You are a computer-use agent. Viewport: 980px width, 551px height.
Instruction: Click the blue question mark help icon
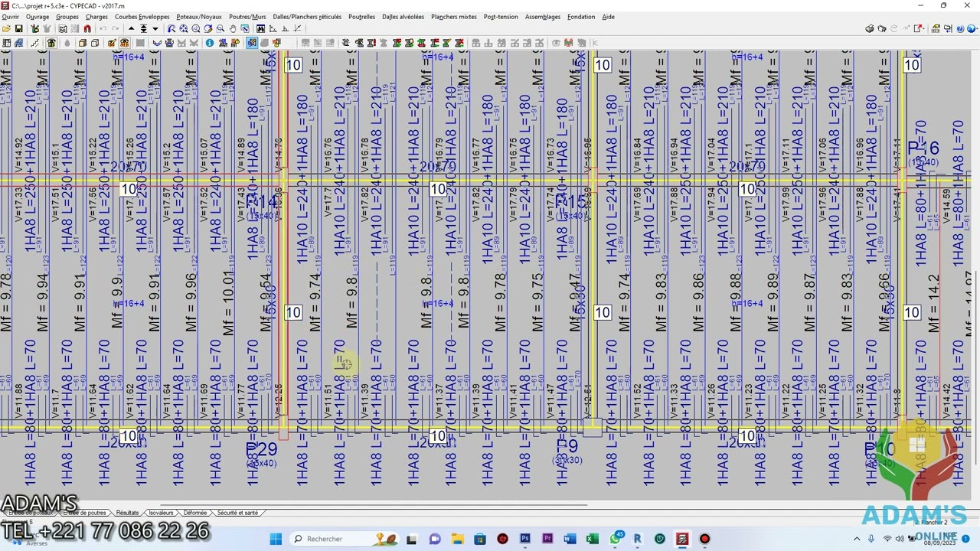[960, 29]
